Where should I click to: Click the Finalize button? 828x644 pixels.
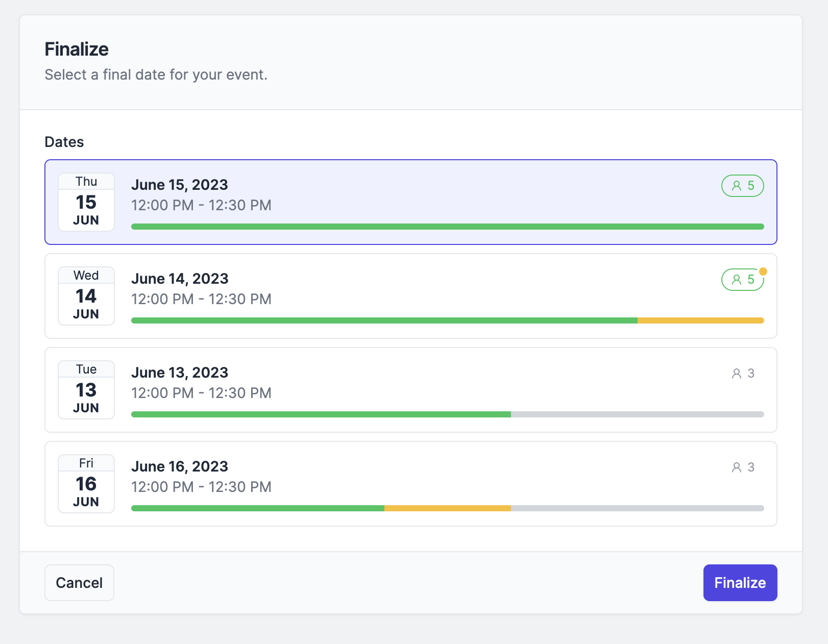[740, 582]
